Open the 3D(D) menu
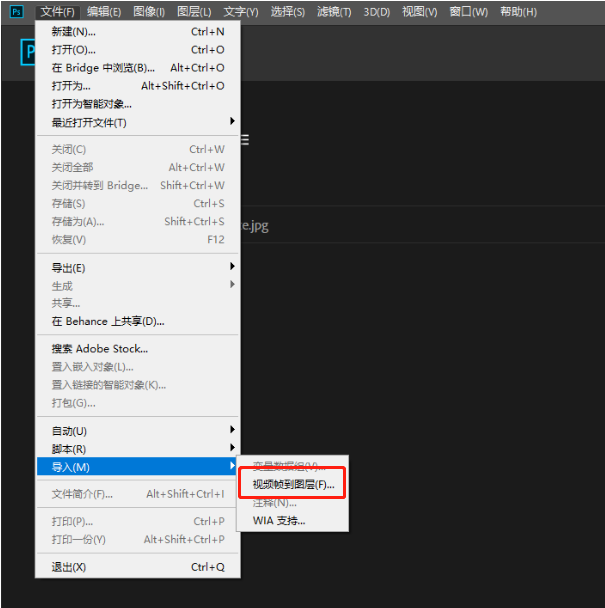Viewport: 605px width, 608px height. tap(377, 12)
